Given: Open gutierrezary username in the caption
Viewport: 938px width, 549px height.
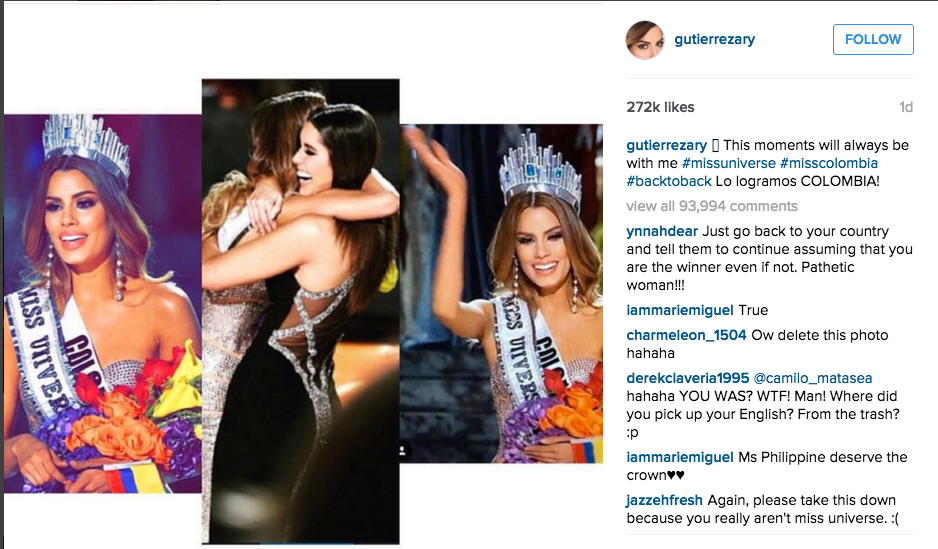Looking at the screenshot, I should (x=666, y=145).
